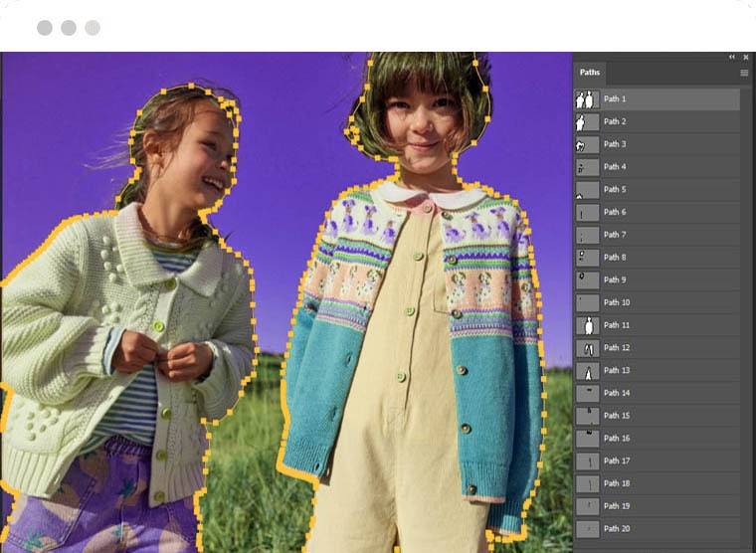Screen dimensions: 756x553
Task: Select the Path 10 entry
Action: (x=617, y=302)
